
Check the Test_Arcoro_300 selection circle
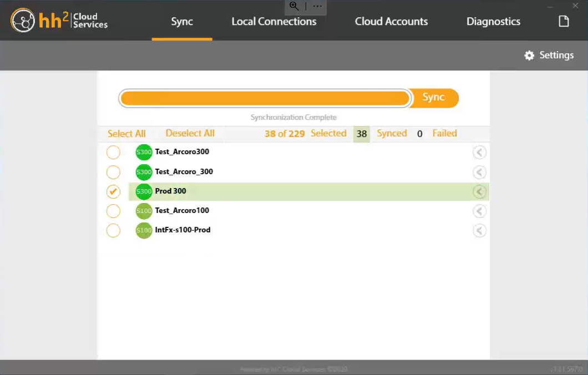point(113,172)
